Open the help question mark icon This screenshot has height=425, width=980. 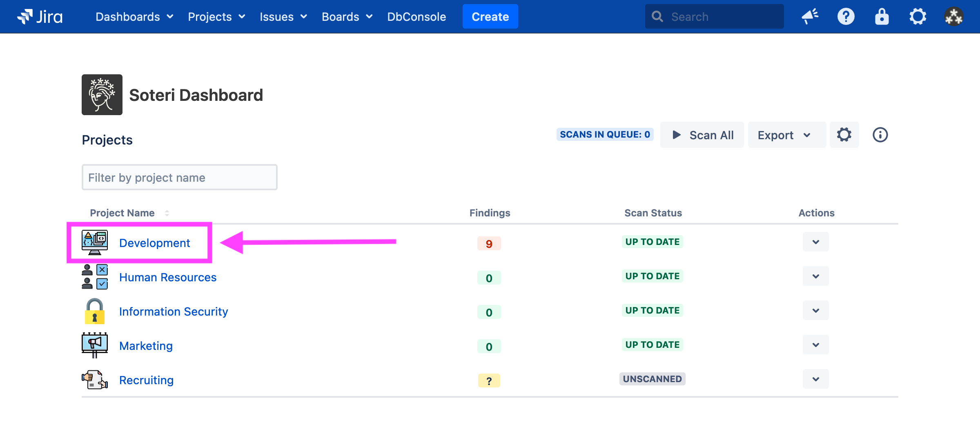[846, 17]
